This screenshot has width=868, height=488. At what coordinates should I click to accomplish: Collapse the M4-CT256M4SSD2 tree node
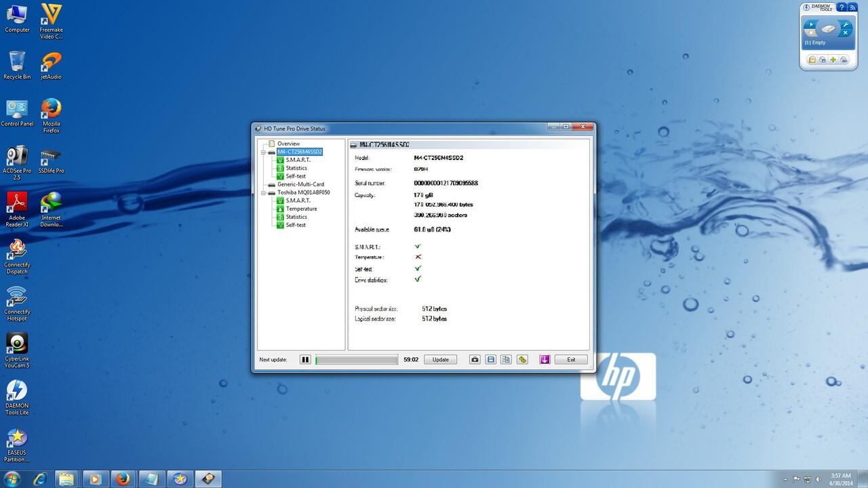coord(263,152)
